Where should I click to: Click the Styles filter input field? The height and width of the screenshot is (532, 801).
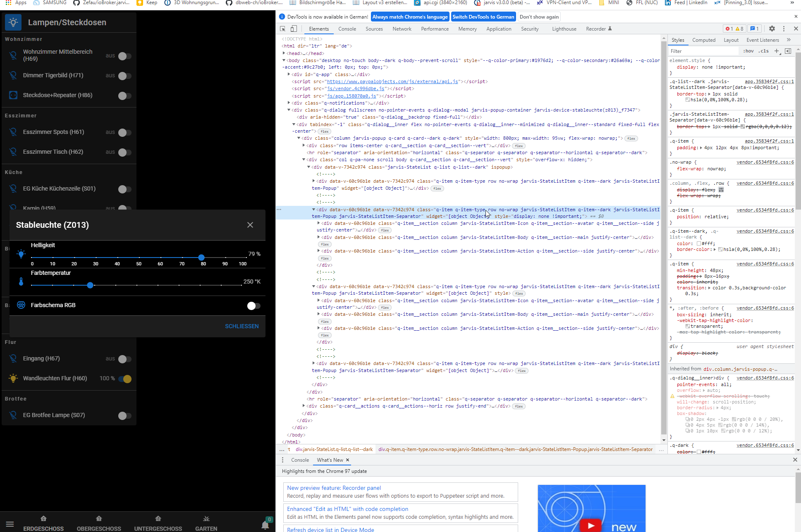point(703,51)
